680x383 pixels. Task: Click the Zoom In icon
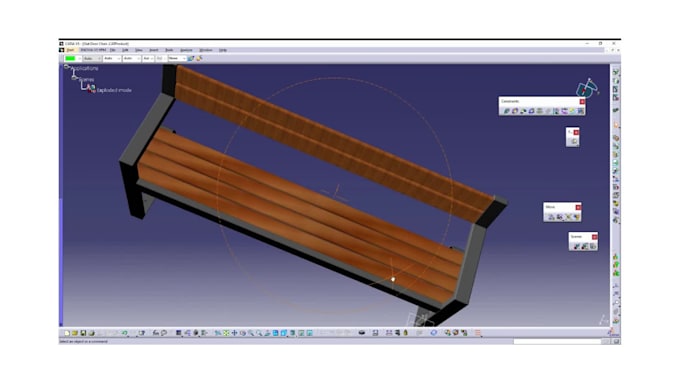click(251, 333)
